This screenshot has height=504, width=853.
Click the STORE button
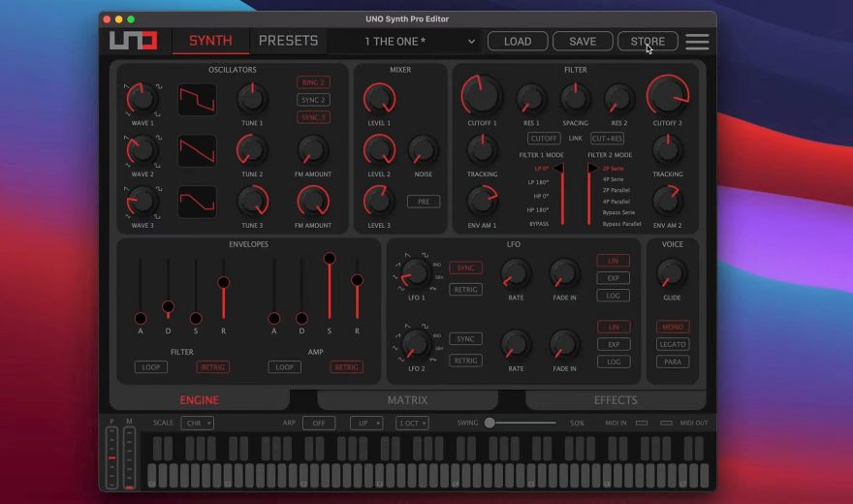point(648,42)
